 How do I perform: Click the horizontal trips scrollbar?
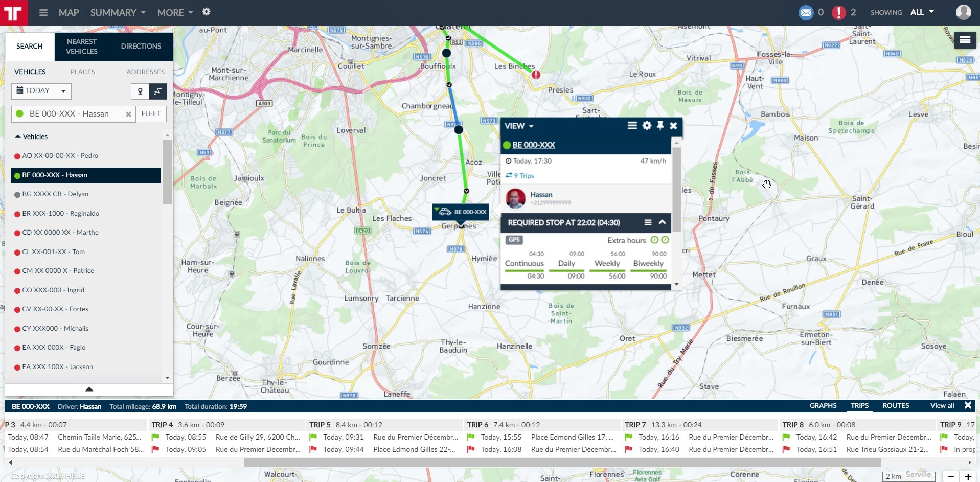pyautogui.click(x=562, y=462)
